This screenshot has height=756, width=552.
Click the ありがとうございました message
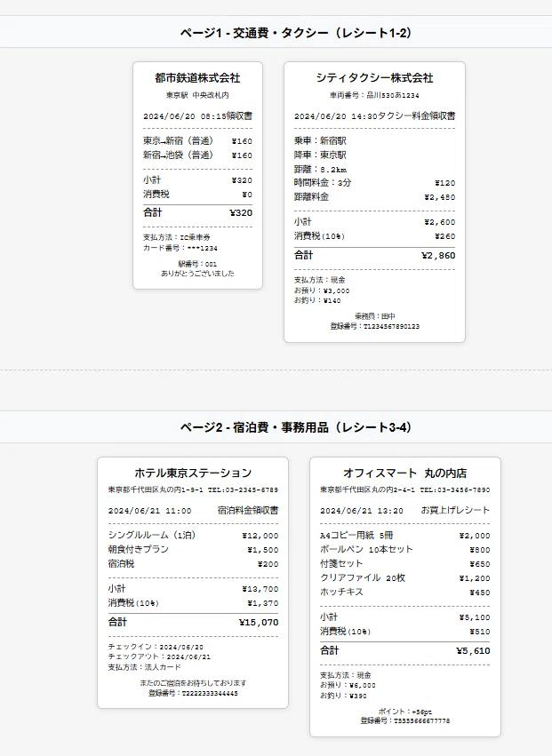[x=197, y=274]
